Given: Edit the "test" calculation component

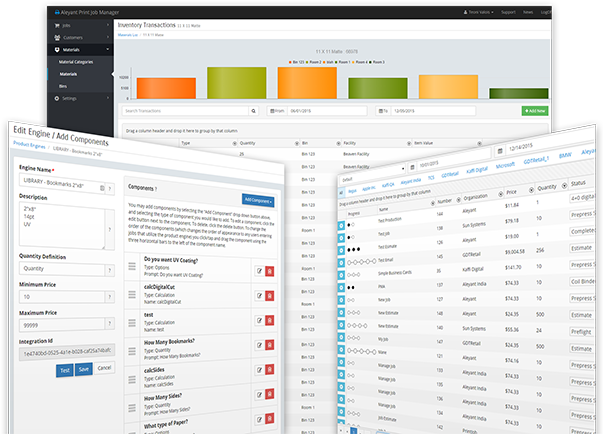Looking at the screenshot, I should [259, 320].
